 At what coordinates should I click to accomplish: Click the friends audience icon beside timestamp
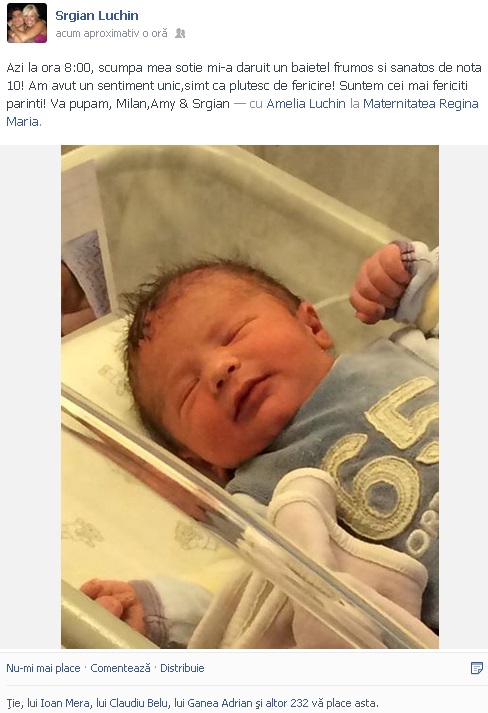point(180,33)
